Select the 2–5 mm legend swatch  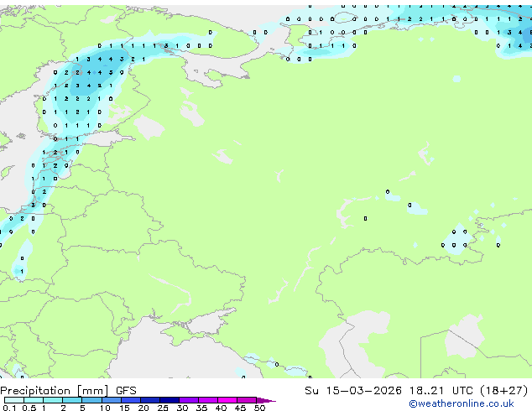[72, 400]
